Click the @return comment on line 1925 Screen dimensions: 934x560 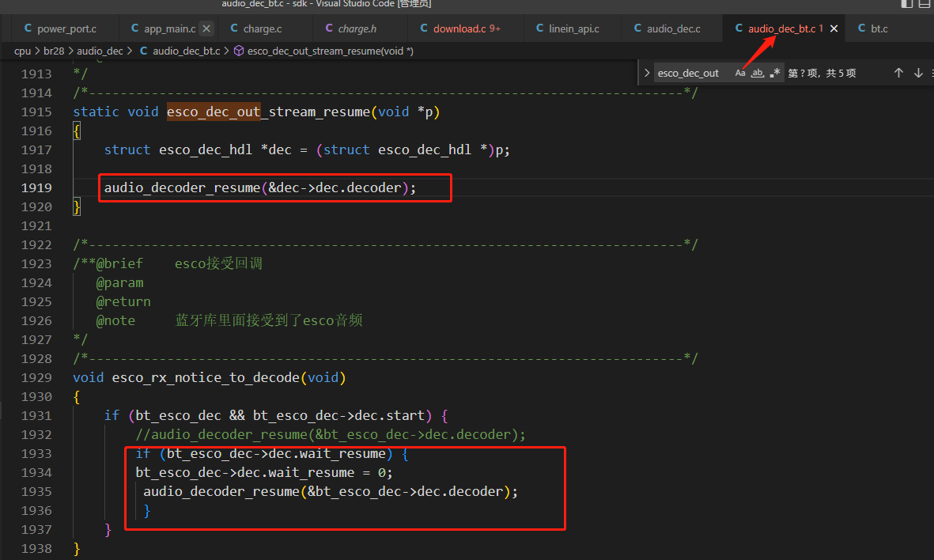pos(123,301)
